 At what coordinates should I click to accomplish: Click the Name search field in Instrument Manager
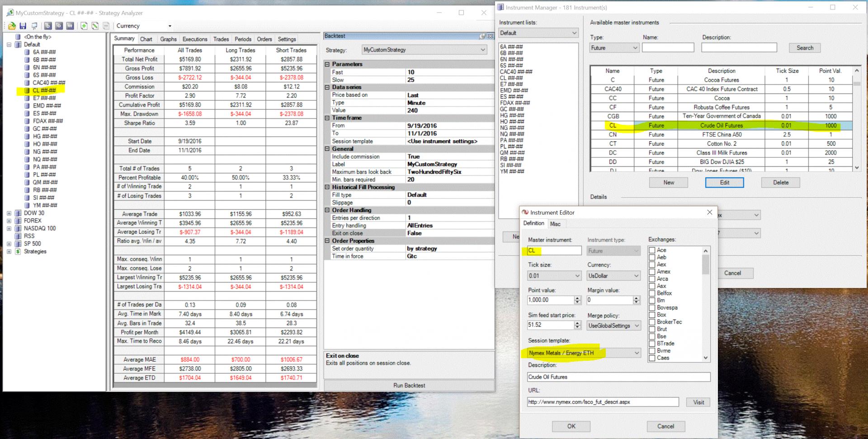[668, 48]
